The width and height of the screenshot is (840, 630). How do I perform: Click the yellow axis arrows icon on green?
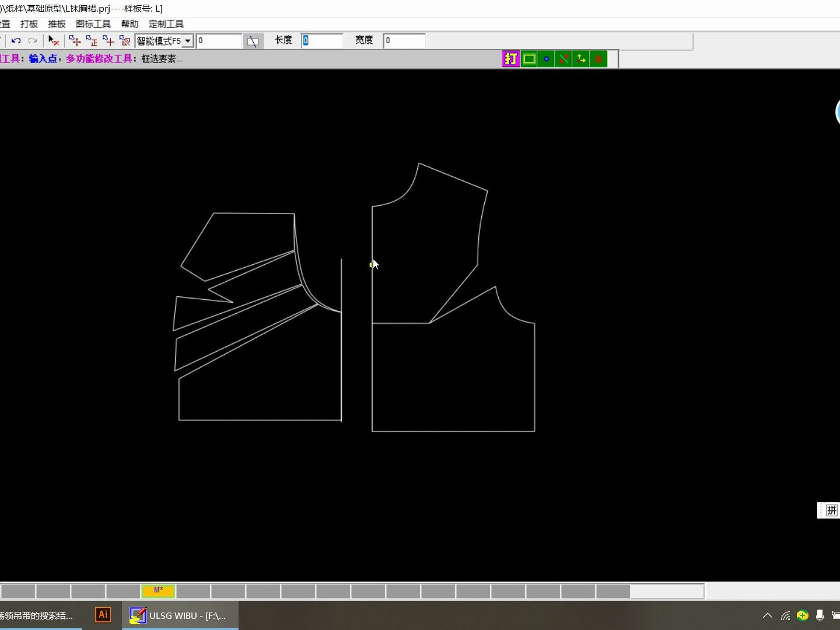point(581,59)
